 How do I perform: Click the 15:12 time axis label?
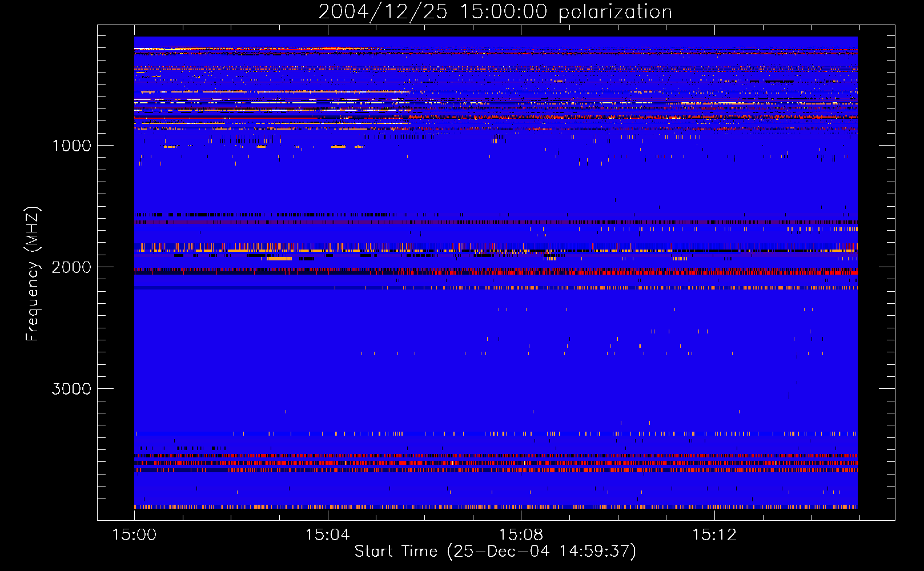click(714, 534)
